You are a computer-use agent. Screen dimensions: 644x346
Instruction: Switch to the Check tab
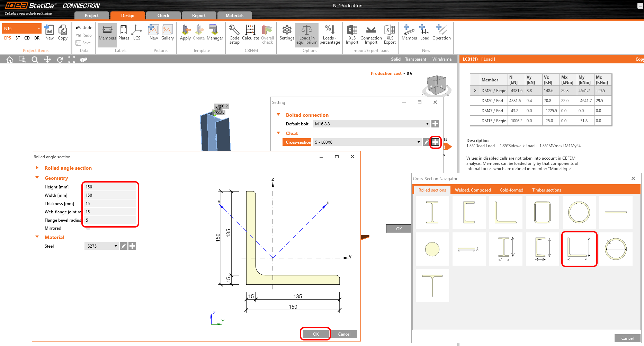click(163, 16)
